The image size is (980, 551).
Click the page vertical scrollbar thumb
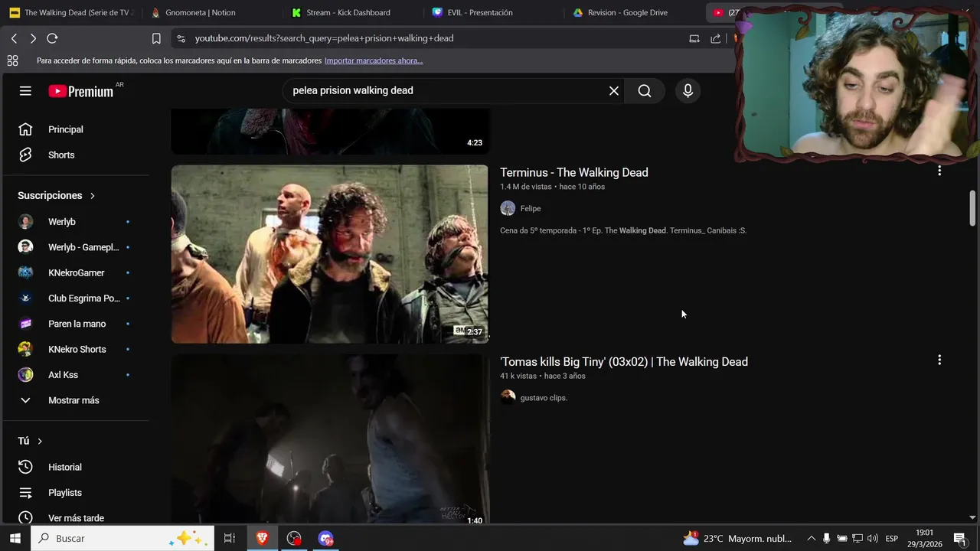pos(972,208)
